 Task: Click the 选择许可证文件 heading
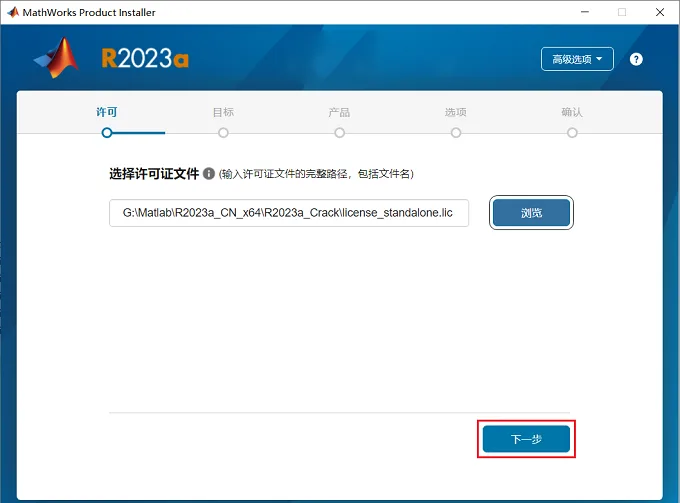[154, 174]
